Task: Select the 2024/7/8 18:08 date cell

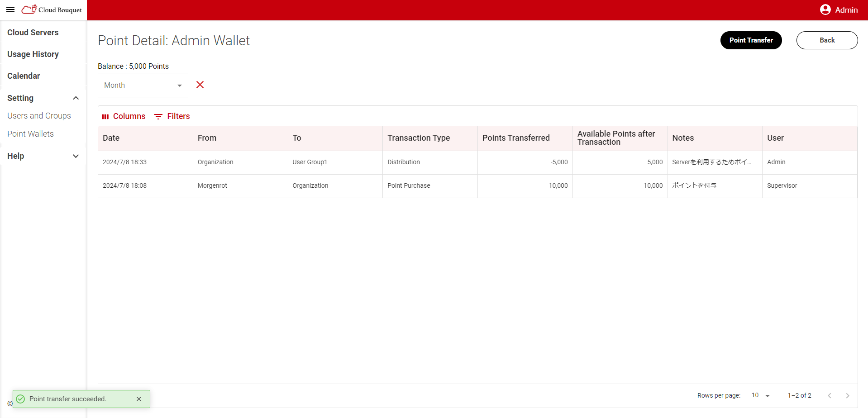Action: [146, 186]
